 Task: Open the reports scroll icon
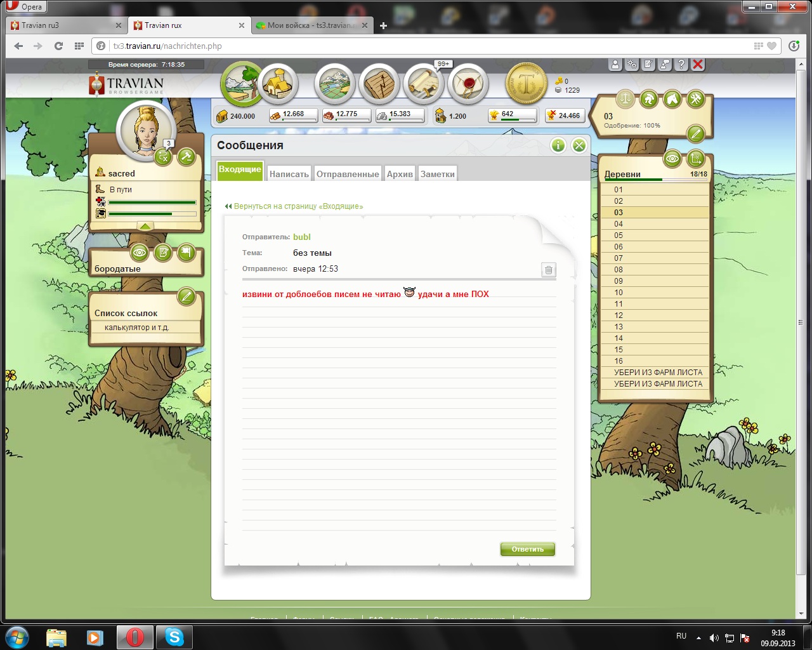(x=423, y=84)
